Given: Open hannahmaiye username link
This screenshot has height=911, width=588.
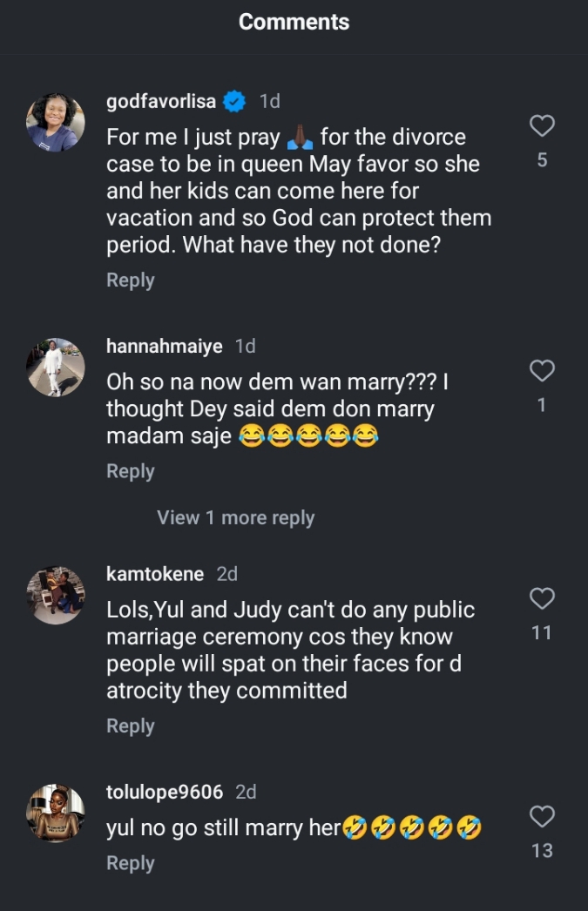Looking at the screenshot, I should (164, 347).
